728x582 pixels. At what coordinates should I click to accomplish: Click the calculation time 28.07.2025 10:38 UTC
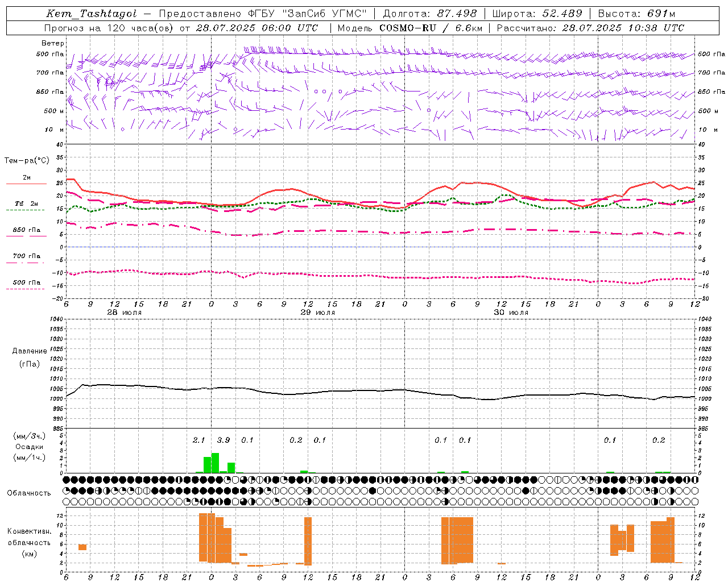click(x=623, y=28)
